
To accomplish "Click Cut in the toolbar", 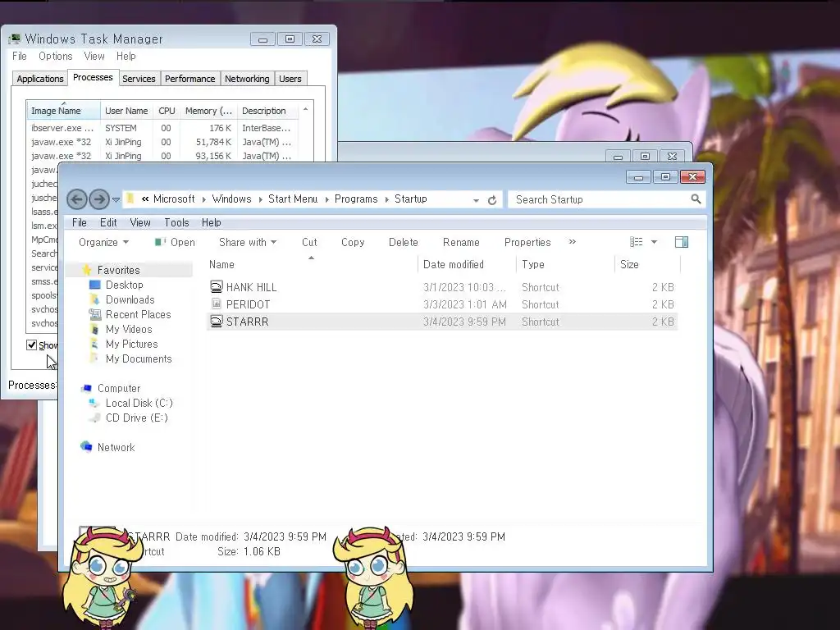I will 309,242.
